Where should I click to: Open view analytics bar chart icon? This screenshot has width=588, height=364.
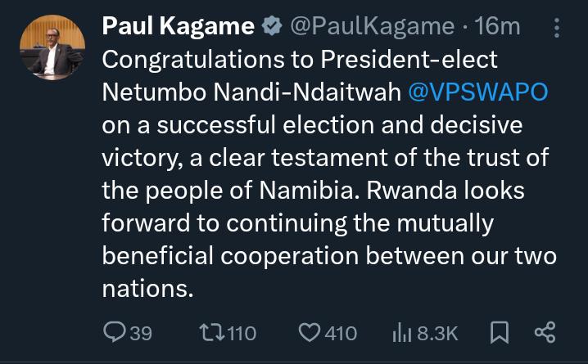(401, 333)
